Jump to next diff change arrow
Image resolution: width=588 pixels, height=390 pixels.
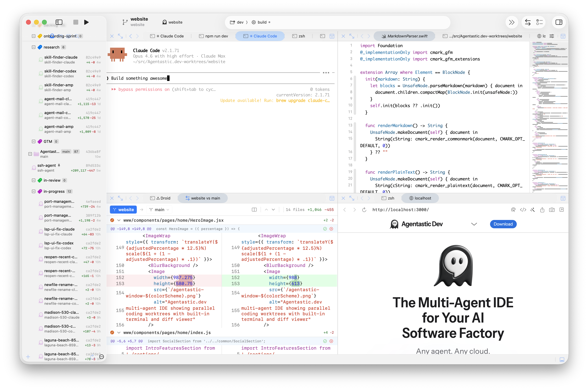[273, 210]
